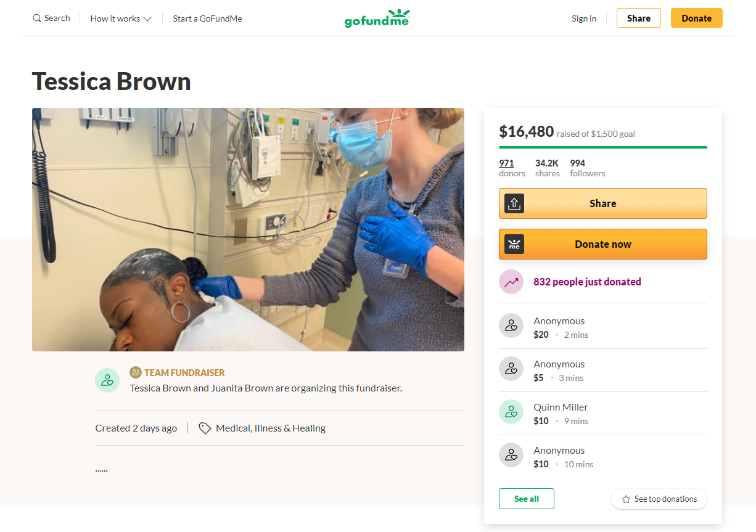Click the pink trending chart icon
The width and height of the screenshot is (756, 532).
coord(511,281)
